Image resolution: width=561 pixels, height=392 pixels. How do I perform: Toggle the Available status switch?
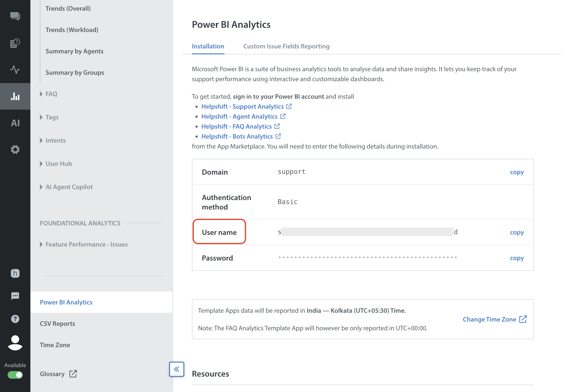(15, 375)
